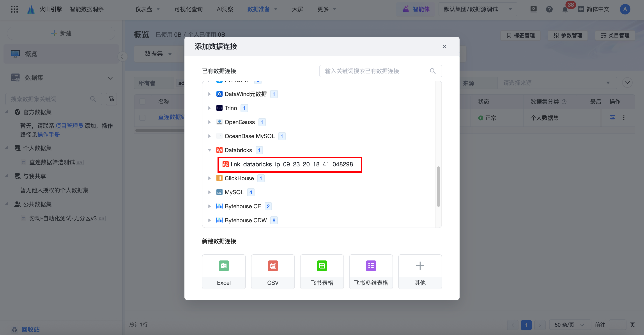Open the 可视化查询 menu item
The image size is (644, 335).
[x=188, y=9]
